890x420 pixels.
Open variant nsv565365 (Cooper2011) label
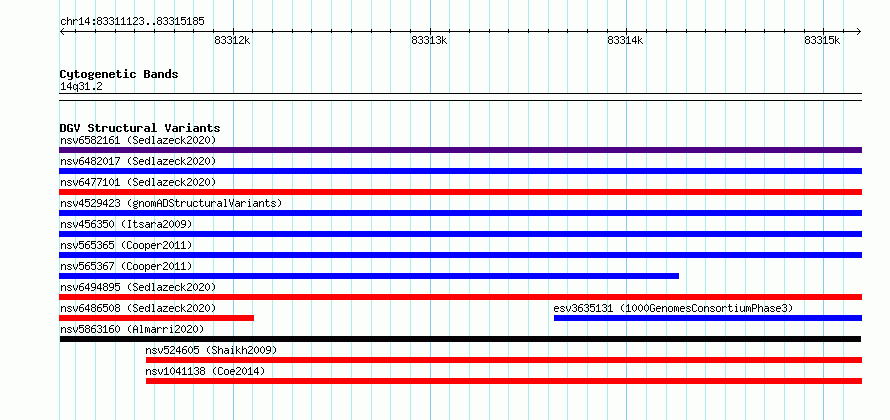[x=126, y=245]
